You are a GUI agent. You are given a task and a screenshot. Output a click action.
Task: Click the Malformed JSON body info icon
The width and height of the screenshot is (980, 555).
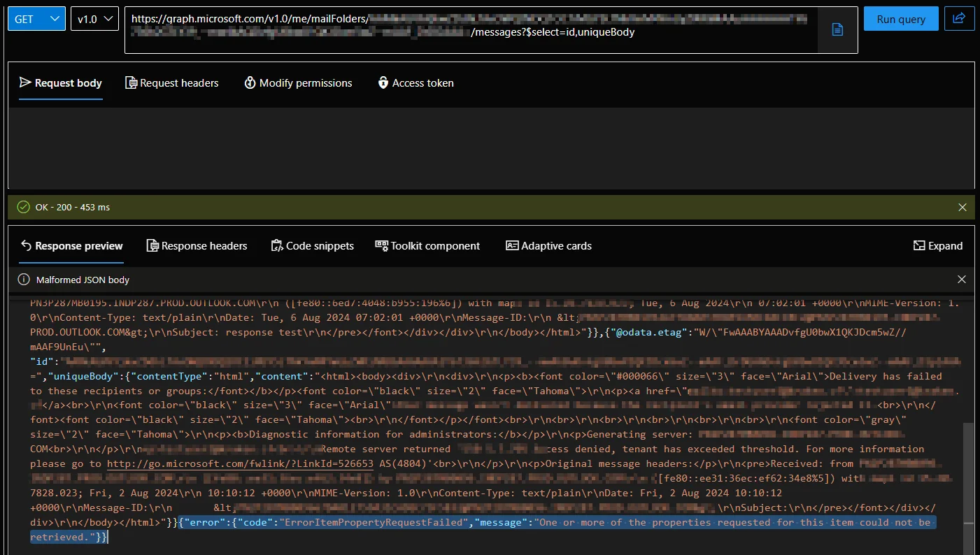point(24,280)
